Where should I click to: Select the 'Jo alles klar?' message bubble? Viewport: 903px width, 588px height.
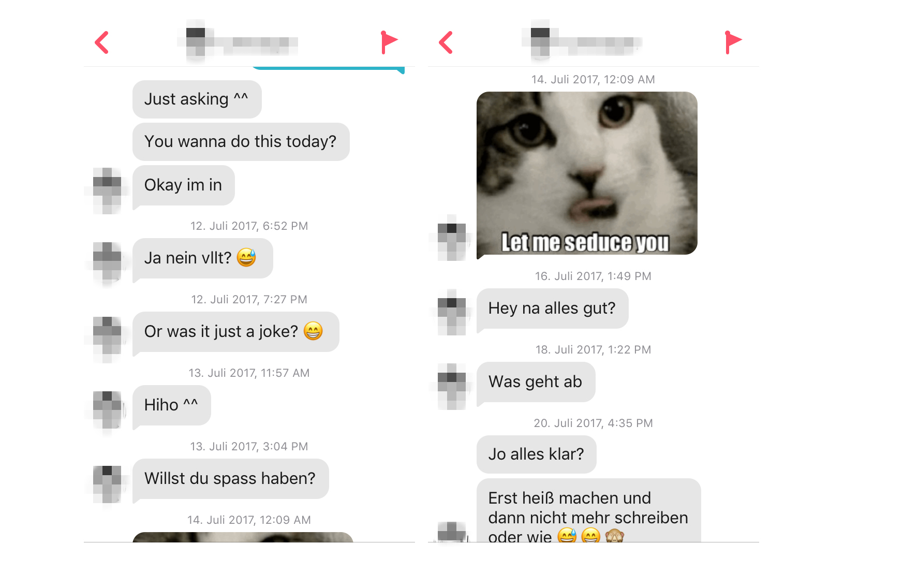pyautogui.click(x=537, y=454)
